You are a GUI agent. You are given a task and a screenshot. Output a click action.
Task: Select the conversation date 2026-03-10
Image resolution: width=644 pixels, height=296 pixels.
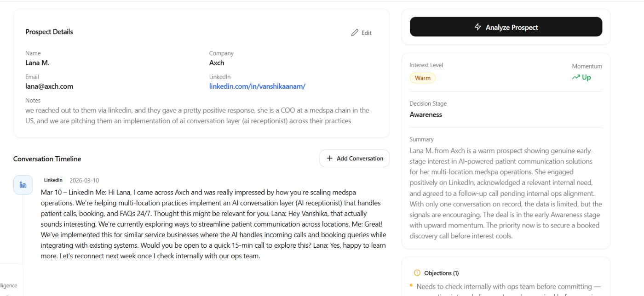(84, 181)
